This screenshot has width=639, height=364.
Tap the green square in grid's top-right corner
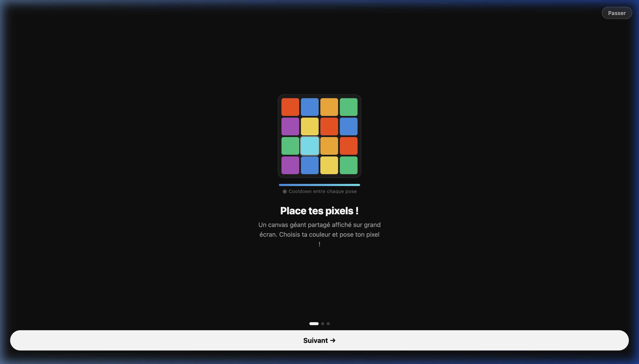(x=348, y=107)
